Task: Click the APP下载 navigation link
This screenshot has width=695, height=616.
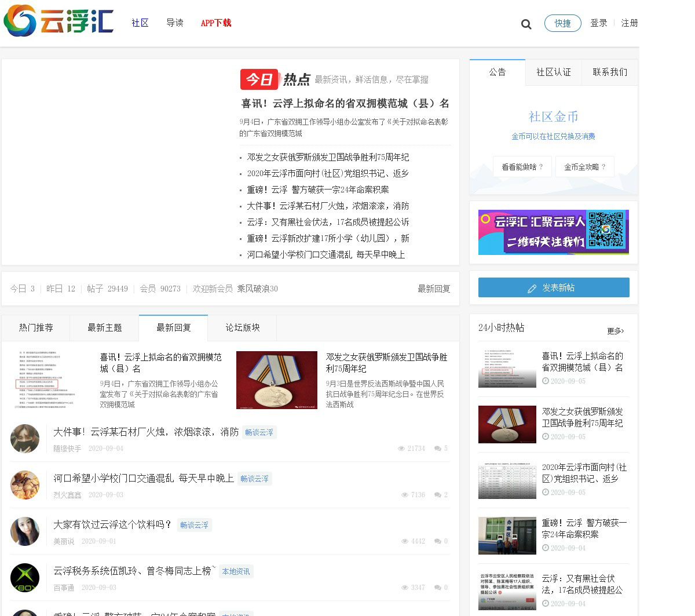Action: pyautogui.click(x=215, y=23)
